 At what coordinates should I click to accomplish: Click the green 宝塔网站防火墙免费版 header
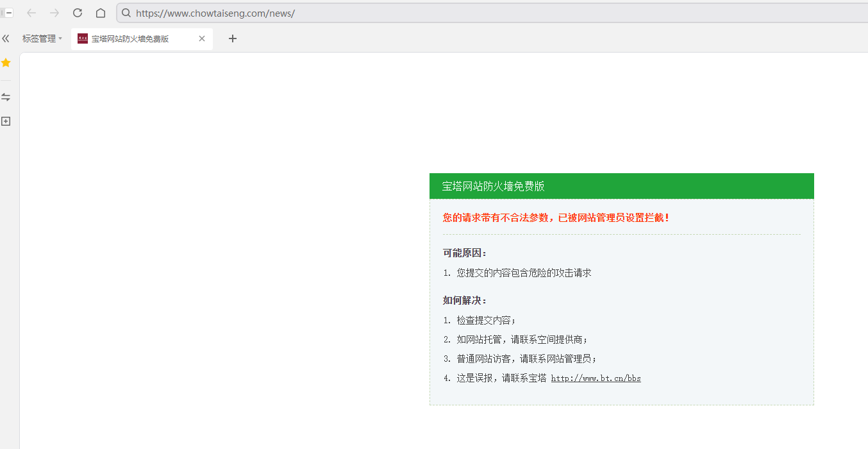tap(622, 186)
